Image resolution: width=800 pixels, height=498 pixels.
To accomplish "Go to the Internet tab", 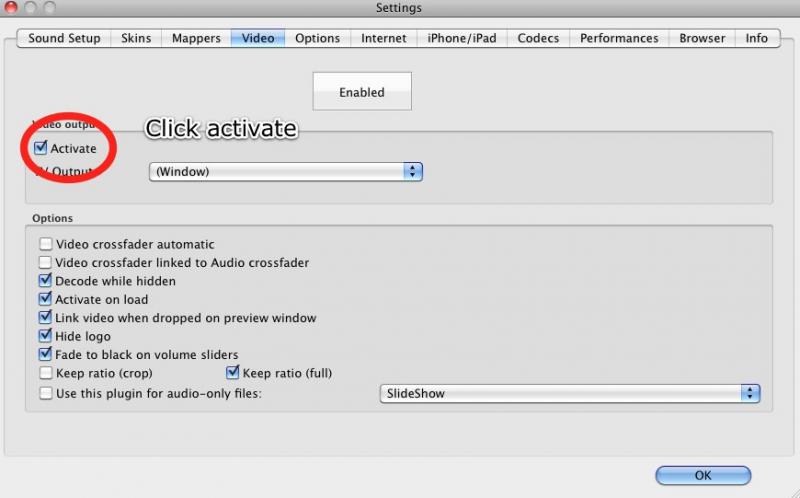I will (x=384, y=38).
